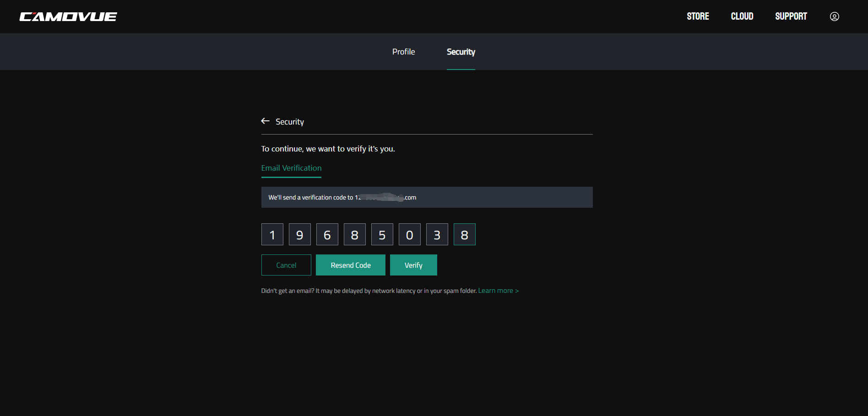Follow the Learn more link
The image size is (868, 416).
[x=498, y=291]
